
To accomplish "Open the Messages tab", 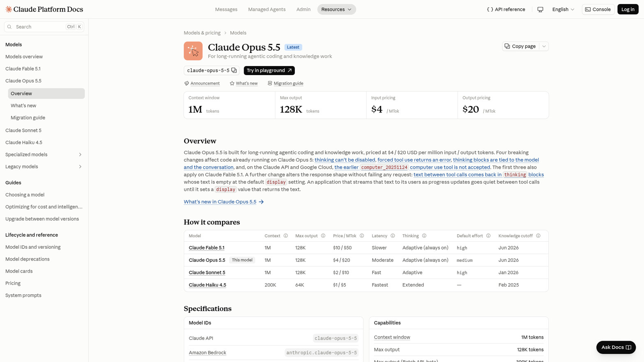I will click(x=226, y=9).
